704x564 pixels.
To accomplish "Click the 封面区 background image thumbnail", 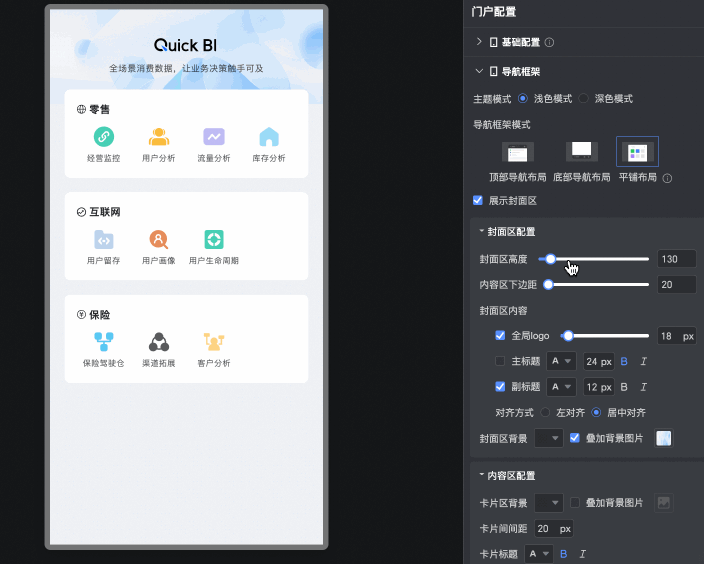I will (664, 438).
